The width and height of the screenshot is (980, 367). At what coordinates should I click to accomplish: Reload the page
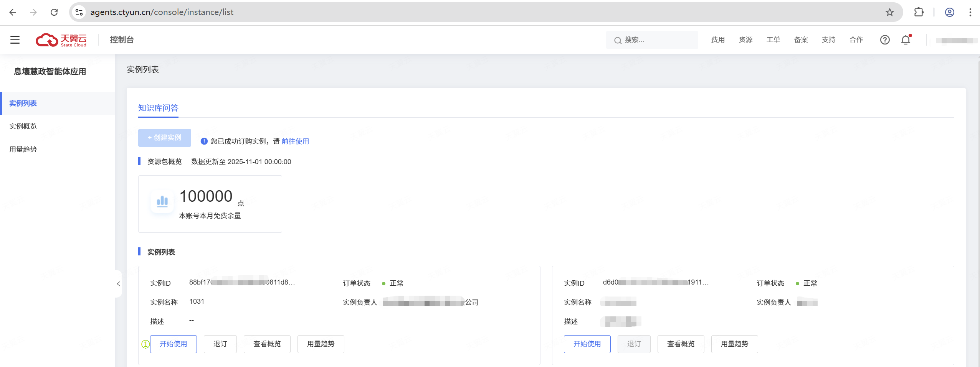pyautogui.click(x=54, y=12)
